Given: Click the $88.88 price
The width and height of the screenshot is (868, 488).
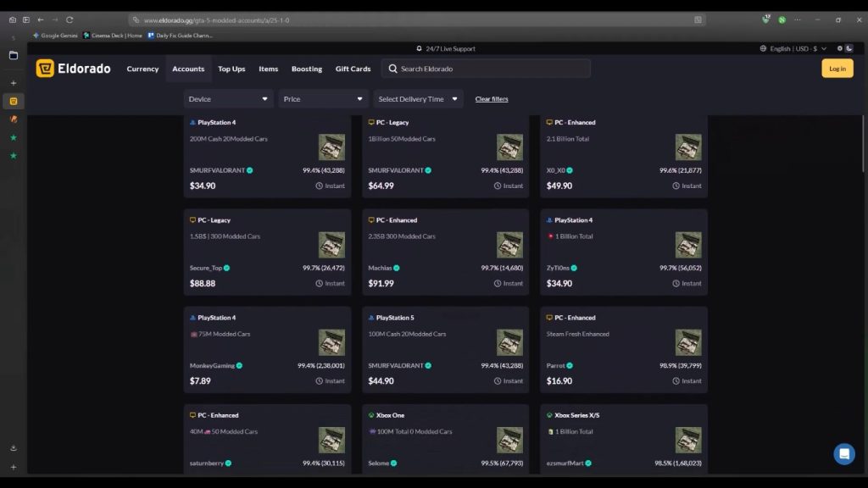Looking at the screenshot, I should 203,283.
